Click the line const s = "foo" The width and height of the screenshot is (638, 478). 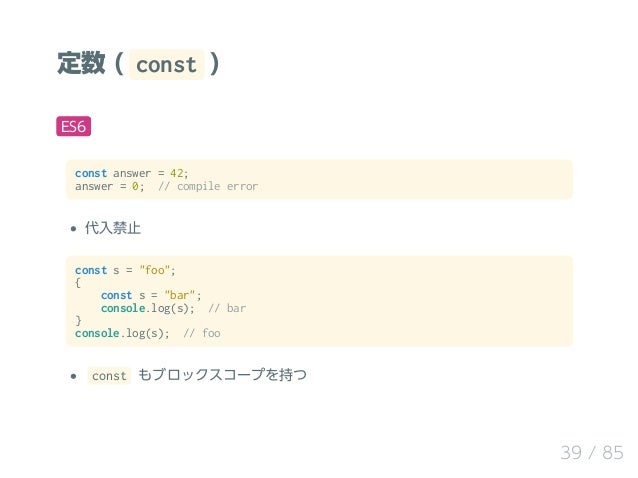pyautogui.click(x=126, y=270)
